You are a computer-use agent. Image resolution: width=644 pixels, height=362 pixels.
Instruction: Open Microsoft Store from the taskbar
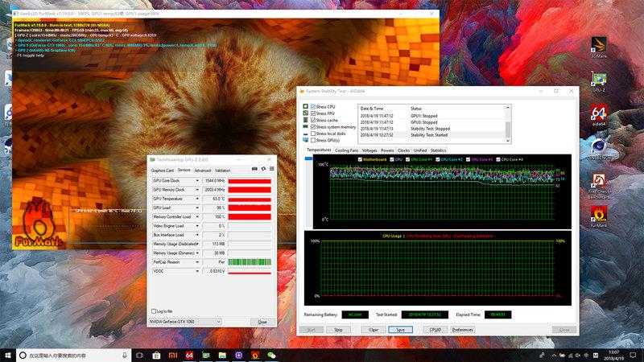pyautogui.click(x=156, y=355)
